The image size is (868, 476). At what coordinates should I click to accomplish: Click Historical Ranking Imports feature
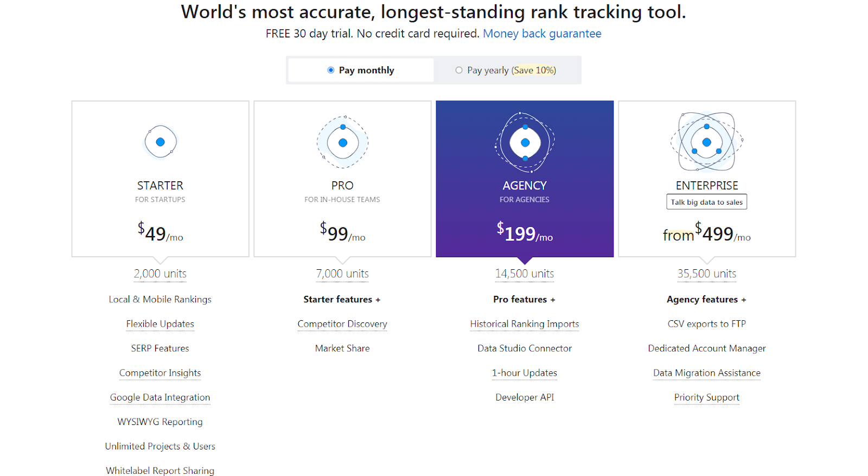[x=525, y=324]
